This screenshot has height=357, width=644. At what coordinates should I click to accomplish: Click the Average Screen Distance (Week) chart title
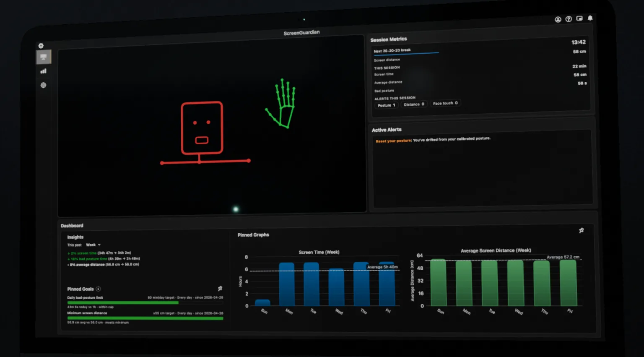pos(496,250)
